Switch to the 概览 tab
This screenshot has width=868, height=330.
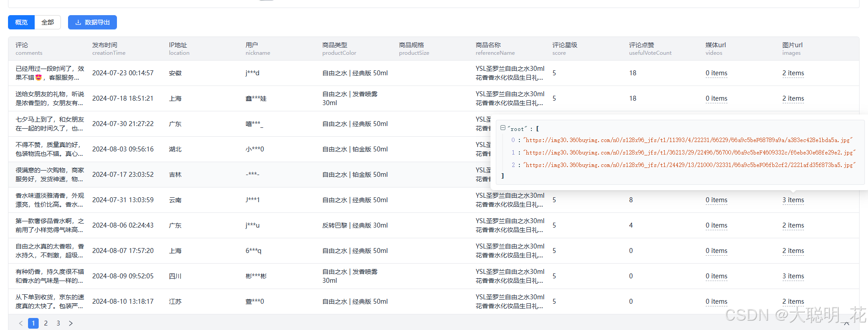pyautogui.click(x=21, y=22)
